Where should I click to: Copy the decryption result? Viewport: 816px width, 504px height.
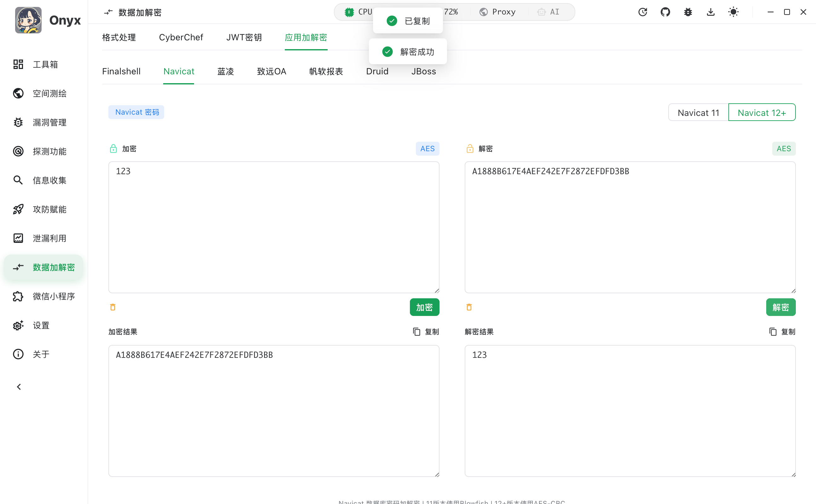click(782, 332)
